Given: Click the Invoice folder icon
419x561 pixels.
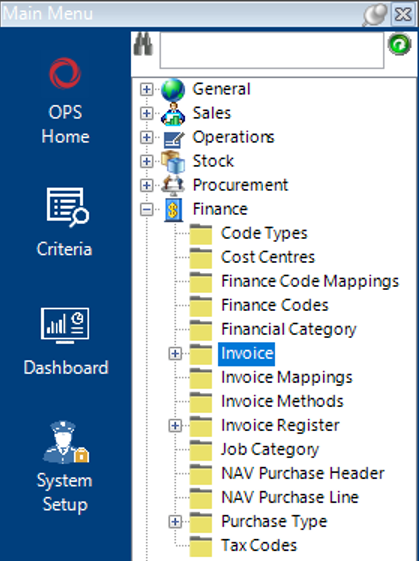Looking at the screenshot, I should click(201, 354).
